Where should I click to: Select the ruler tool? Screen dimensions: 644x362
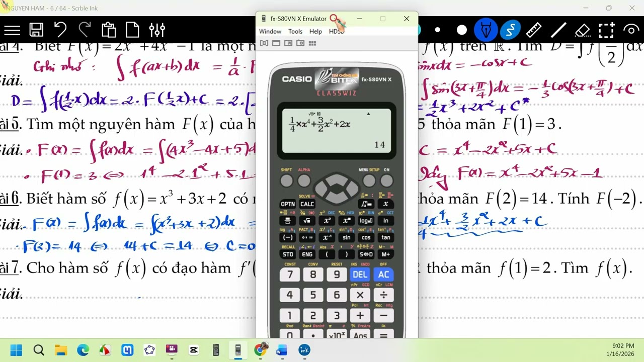(533, 30)
